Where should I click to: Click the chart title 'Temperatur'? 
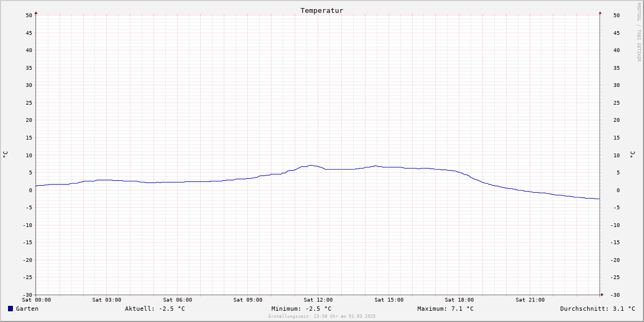(x=322, y=10)
